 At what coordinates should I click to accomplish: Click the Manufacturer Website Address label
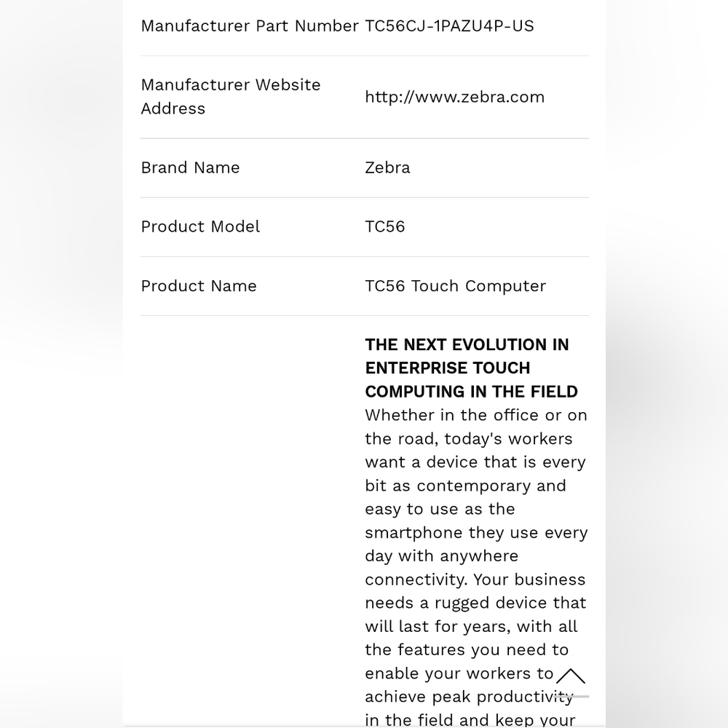pyautogui.click(x=231, y=97)
